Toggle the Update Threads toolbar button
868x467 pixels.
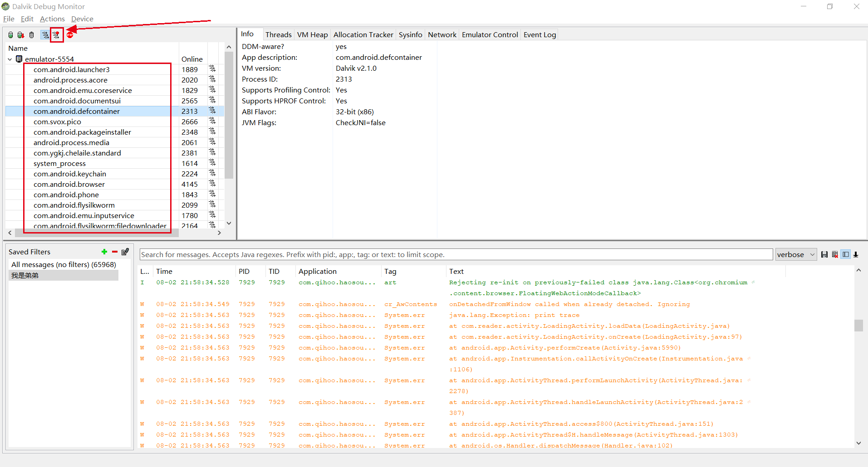(45, 35)
